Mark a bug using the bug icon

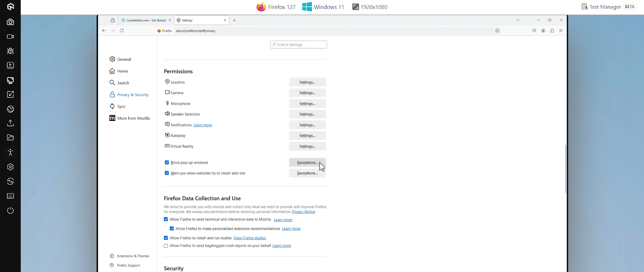click(x=10, y=51)
